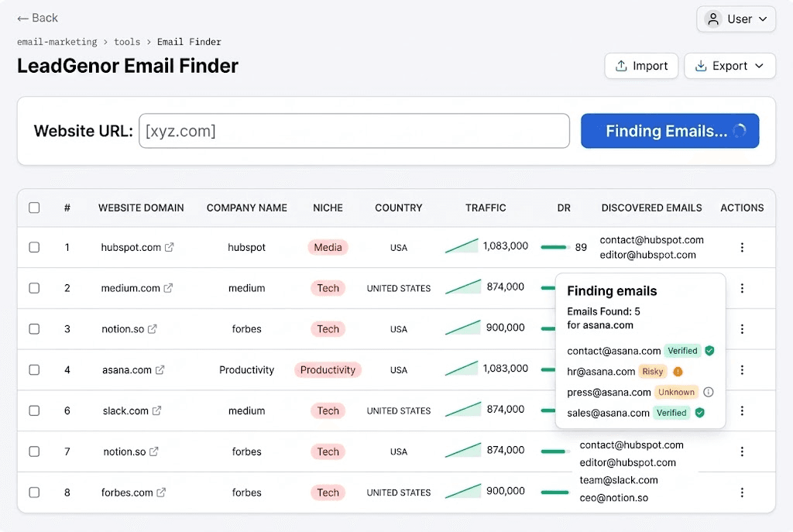Open three-dot actions menu for slack.com row
Image resolution: width=793 pixels, height=532 pixels.
[742, 410]
